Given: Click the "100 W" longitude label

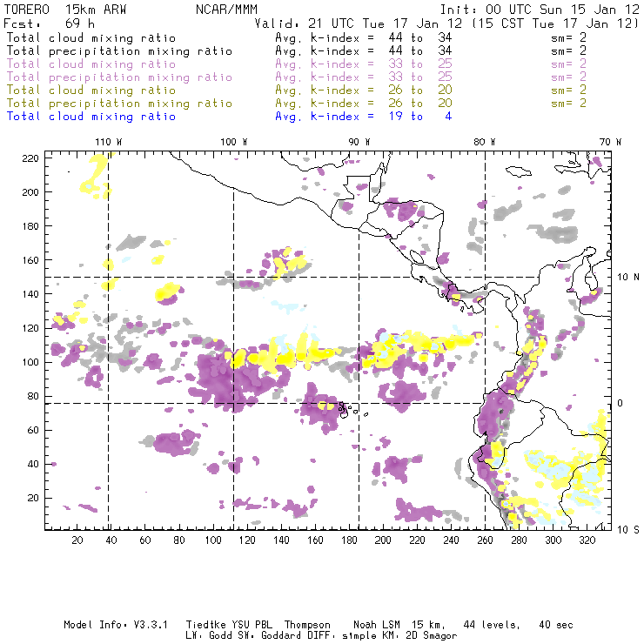Looking at the screenshot, I should (234, 142).
